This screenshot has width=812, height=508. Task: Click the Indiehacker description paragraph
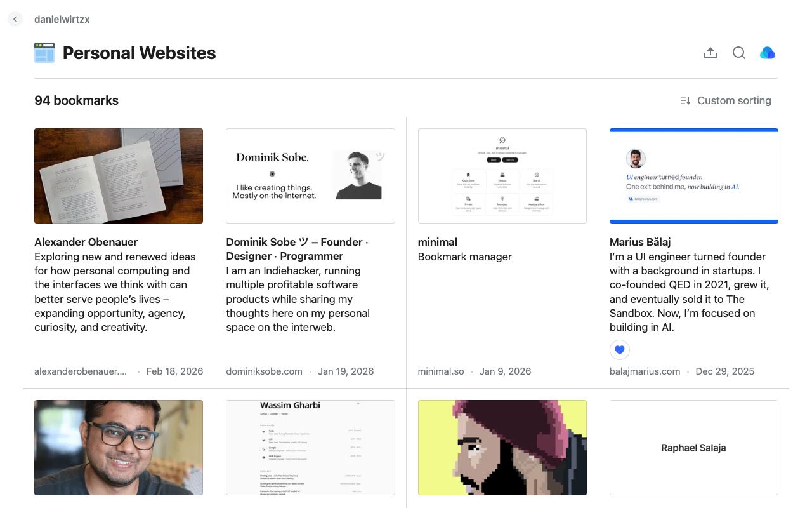point(298,299)
